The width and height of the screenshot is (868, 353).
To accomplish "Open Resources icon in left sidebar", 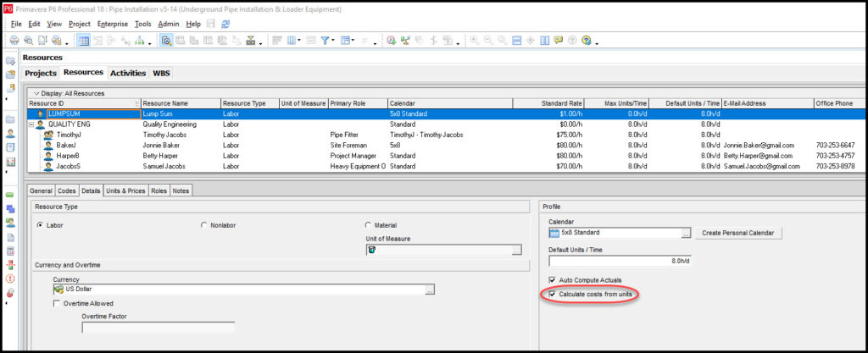I will tap(11, 133).
